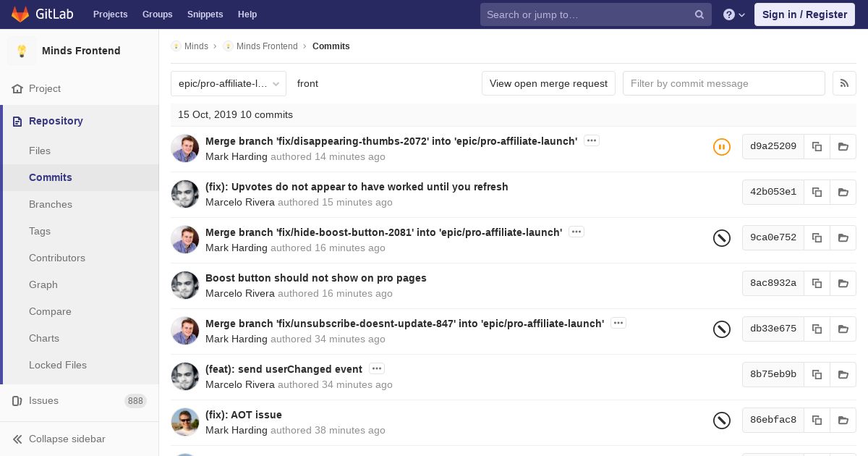The height and width of the screenshot is (456, 868).
Task: Subscribe via commits RSS feed icon
Action: pyautogui.click(x=844, y=83)
